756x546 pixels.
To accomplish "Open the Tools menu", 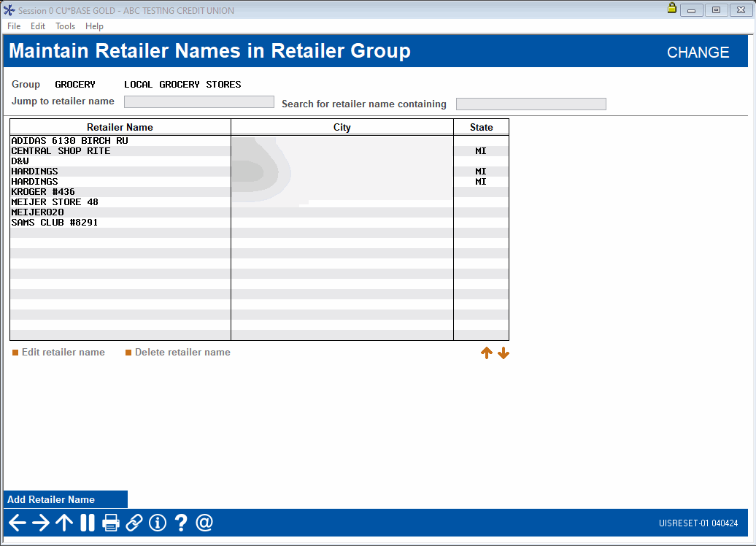I will [x=65, y=26].
